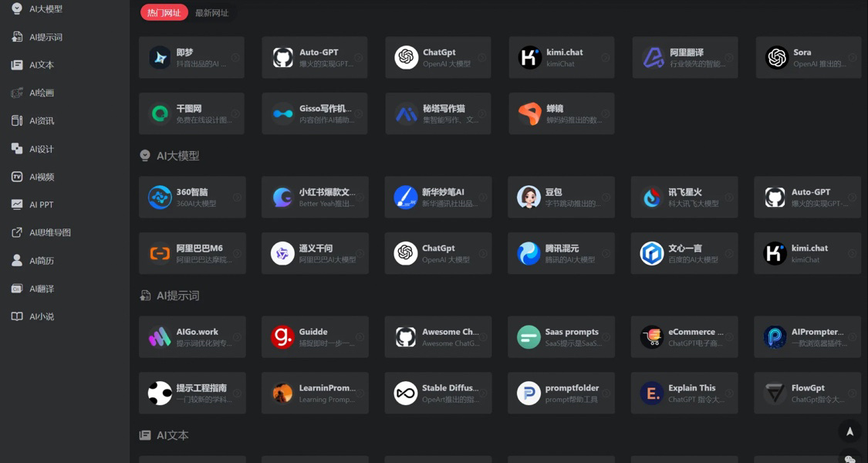Click the AIGo.work logo icon
868x463 pixels.
pyautogui.click(x=160, y=336)
